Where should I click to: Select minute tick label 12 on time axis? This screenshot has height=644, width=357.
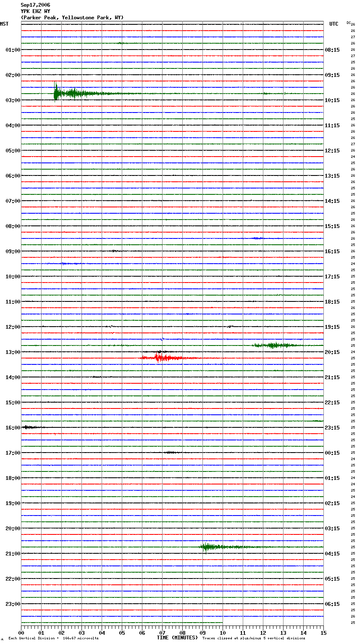point(263,633)
